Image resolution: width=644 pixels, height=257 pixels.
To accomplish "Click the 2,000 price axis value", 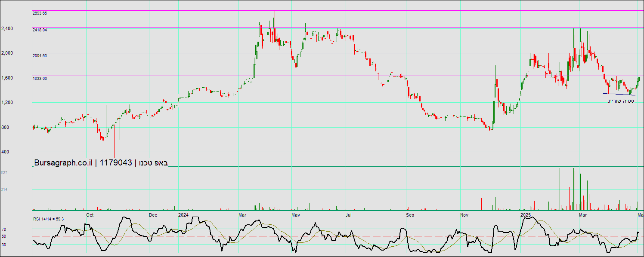I will click(7, 53).
